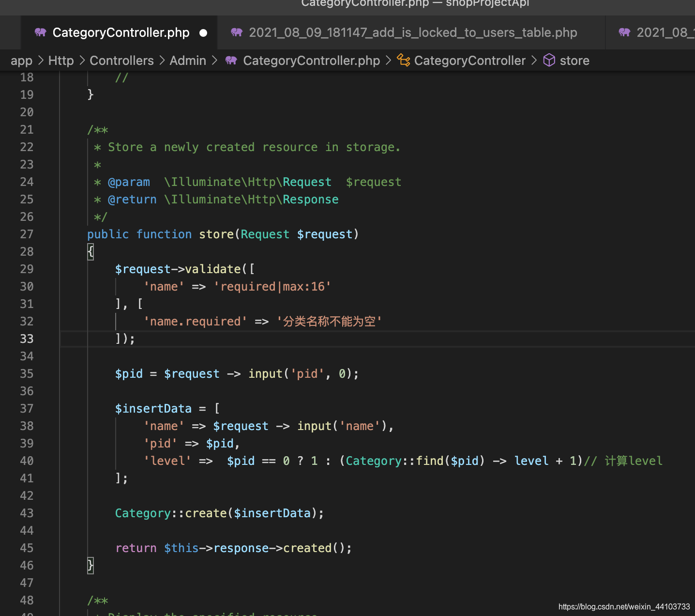695x616 pixels.
Task: Open the store method breadcrumb
Action: point(574,61)
